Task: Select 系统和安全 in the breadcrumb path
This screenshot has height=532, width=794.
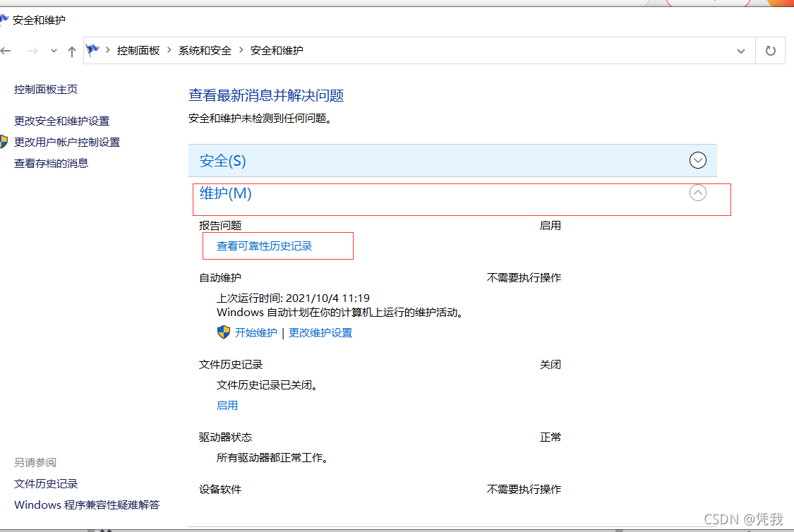Action: click(205, 50)
